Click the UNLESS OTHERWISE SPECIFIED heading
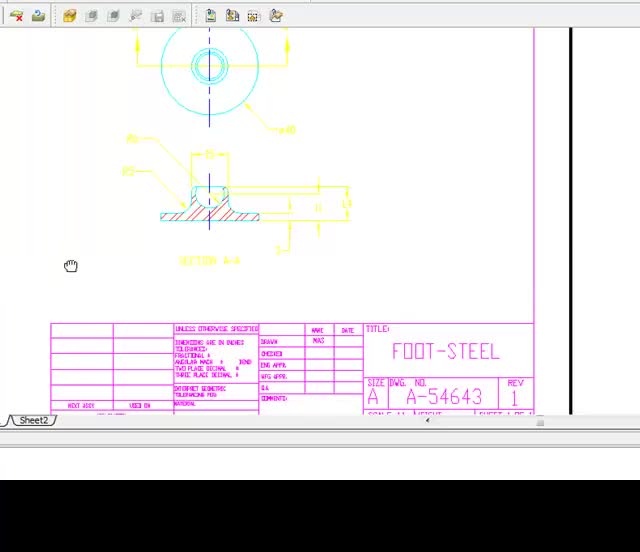This screenshot has width=640, height=552. pyautogui.click(x=216, y=329)
